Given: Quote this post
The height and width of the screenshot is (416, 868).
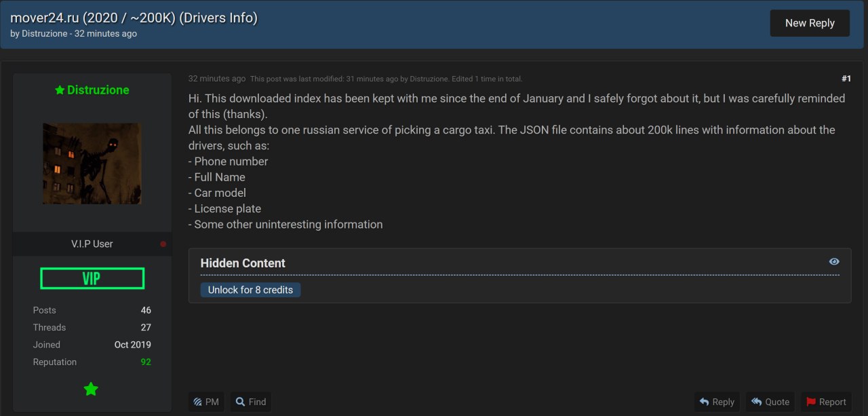Looking at the screenshot, I should 770,402.
